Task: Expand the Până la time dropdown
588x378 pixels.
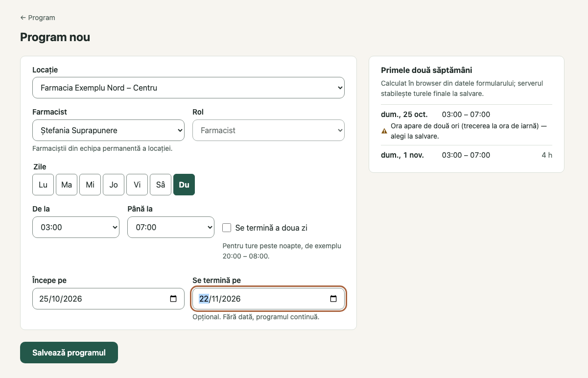Action: [x=171, y=227]
